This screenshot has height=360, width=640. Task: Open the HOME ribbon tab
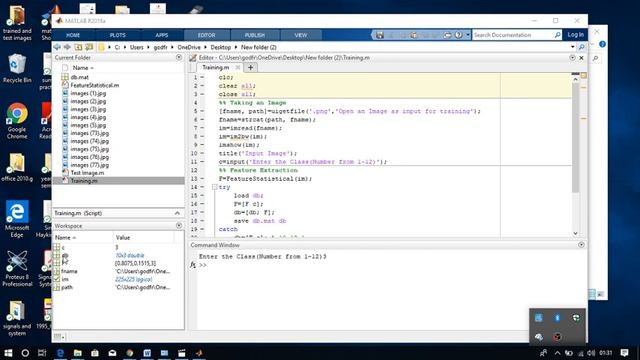pos(73,36)
